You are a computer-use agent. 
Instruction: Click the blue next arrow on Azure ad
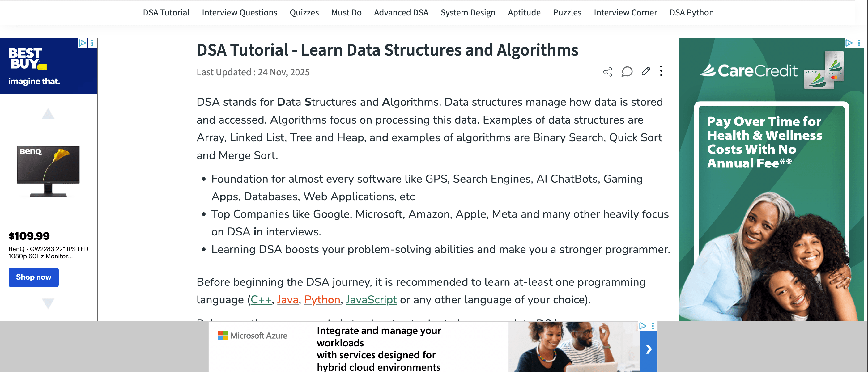[648, 349]
